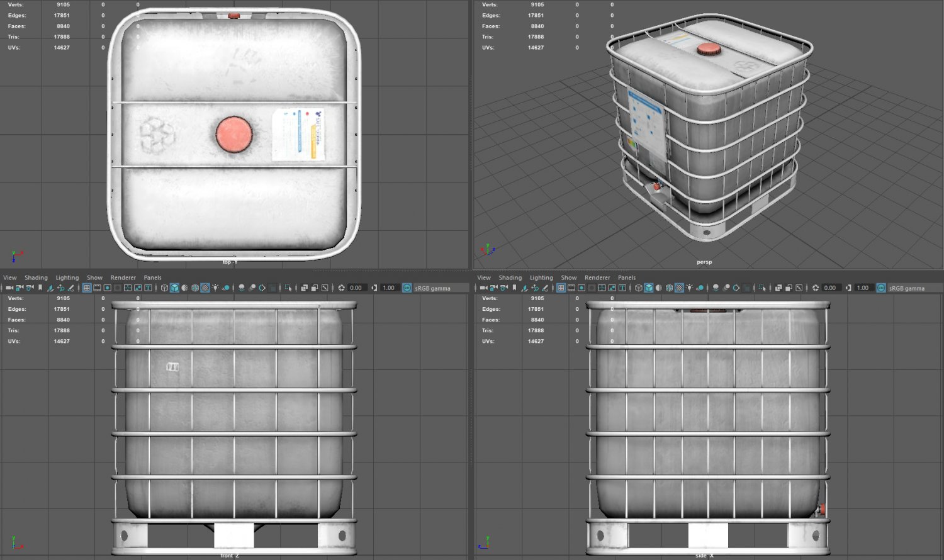The height and width of the screenshot is (560, 944).
Task: Click exposure reset icon in front viewport toolbar
Action: coord(341,288)
